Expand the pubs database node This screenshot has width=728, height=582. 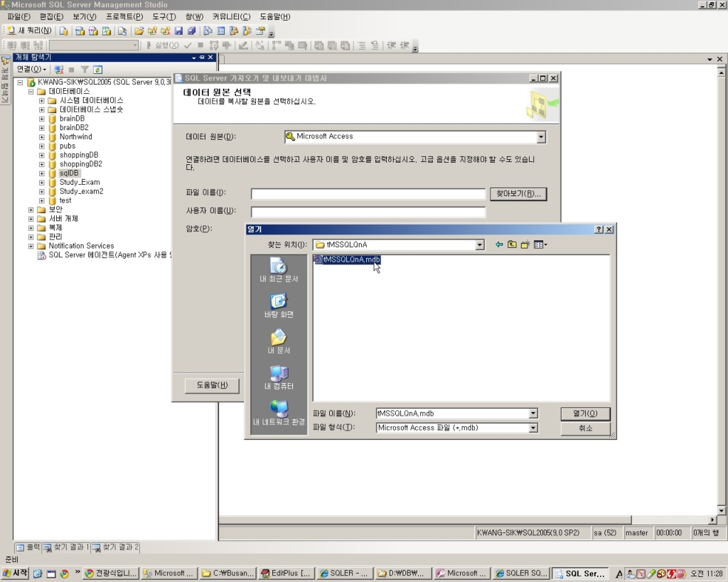(42, 146)
